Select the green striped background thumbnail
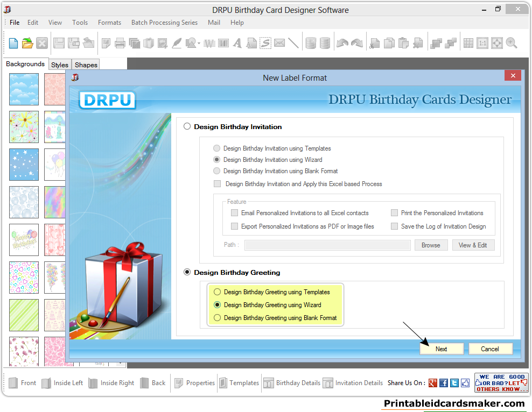 [24, 315]
